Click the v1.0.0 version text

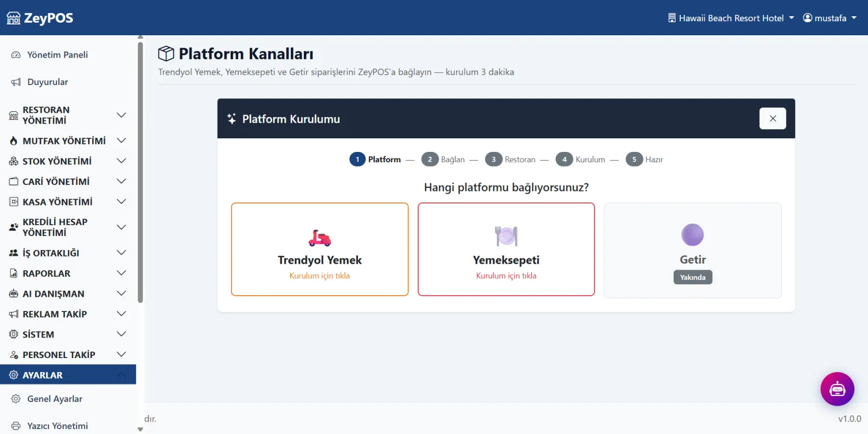pos(850,419)
